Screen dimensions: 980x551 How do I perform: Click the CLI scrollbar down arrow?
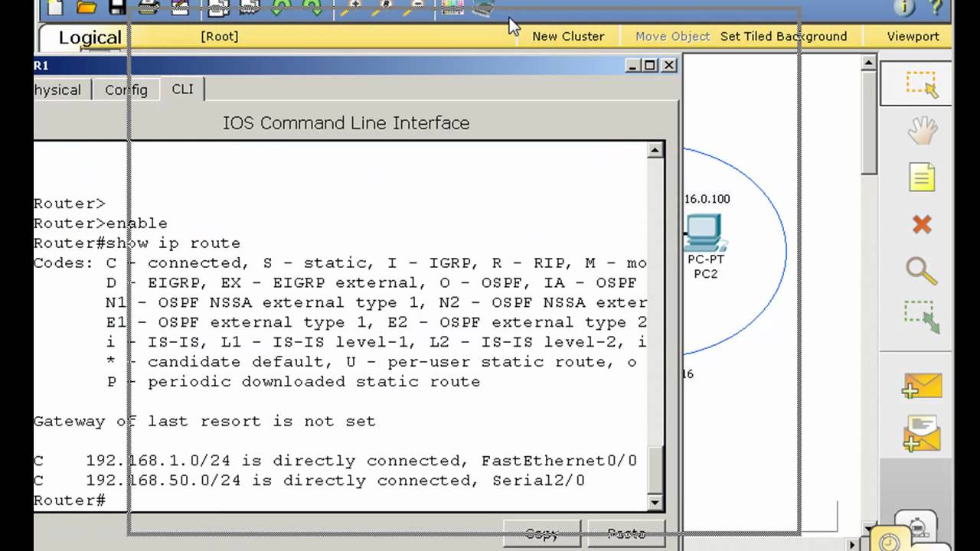(655, 503)
